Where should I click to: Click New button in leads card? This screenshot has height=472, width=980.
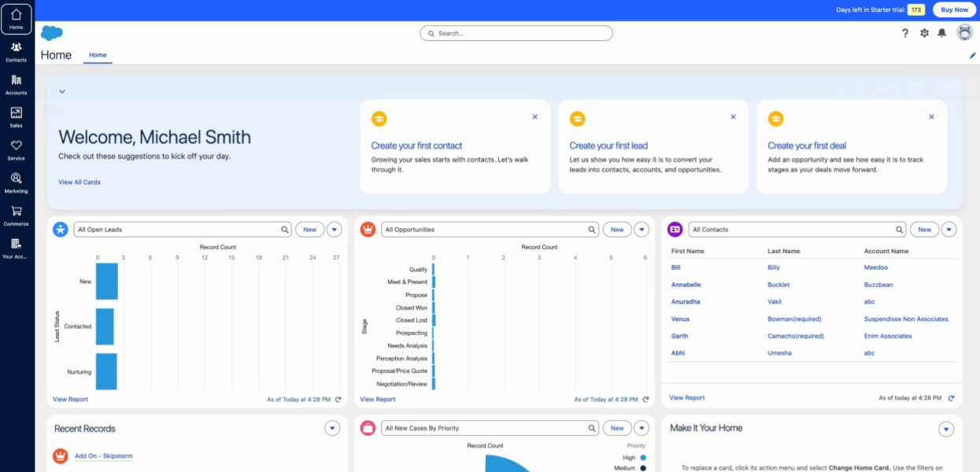[310, 230]
